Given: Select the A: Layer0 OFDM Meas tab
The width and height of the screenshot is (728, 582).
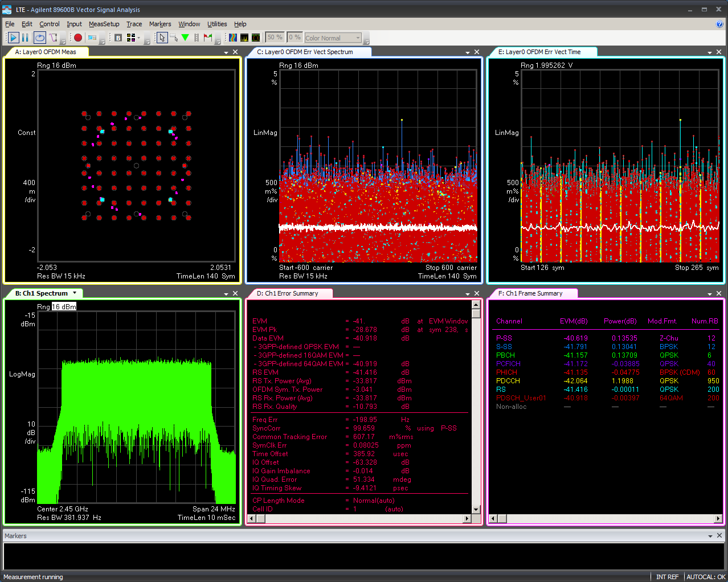Looking at the screenshot, I should [46, 52].
